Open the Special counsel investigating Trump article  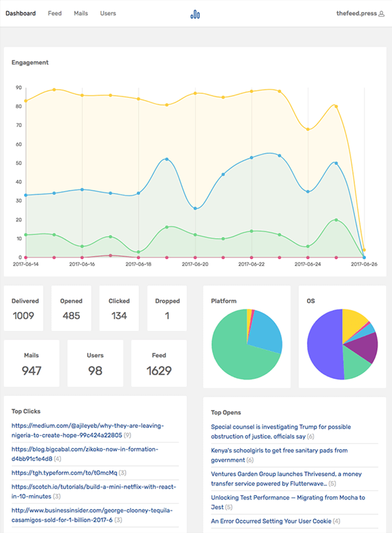click(281, 431)
